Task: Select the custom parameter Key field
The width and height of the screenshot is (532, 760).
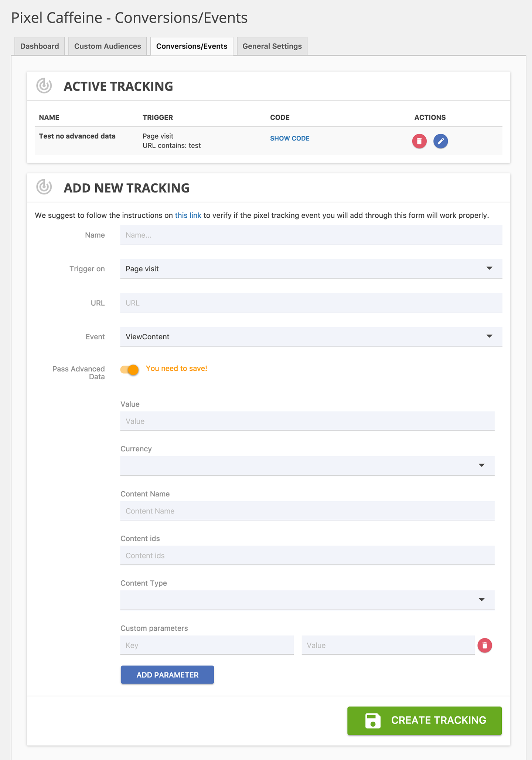Action: coord(207,645)
